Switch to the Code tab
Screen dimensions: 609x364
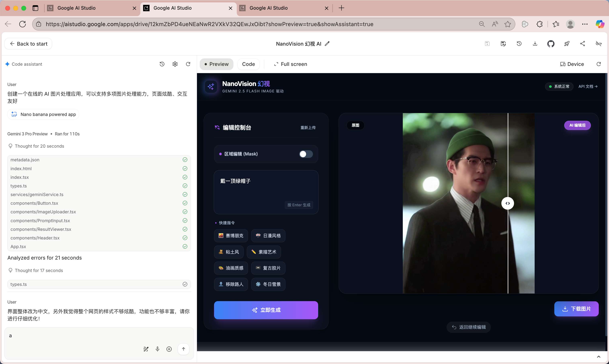[248, 64]
